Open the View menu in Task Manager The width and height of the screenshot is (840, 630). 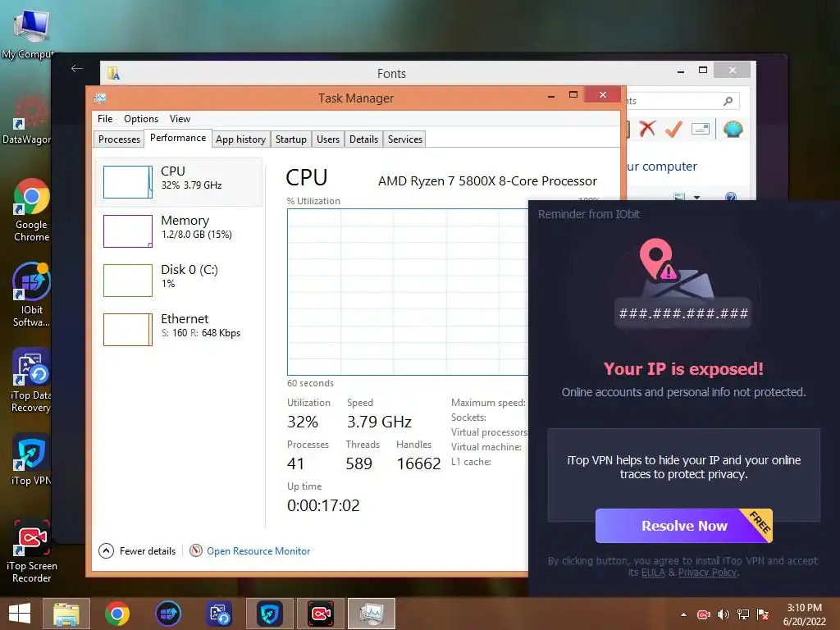coord(180,119)
